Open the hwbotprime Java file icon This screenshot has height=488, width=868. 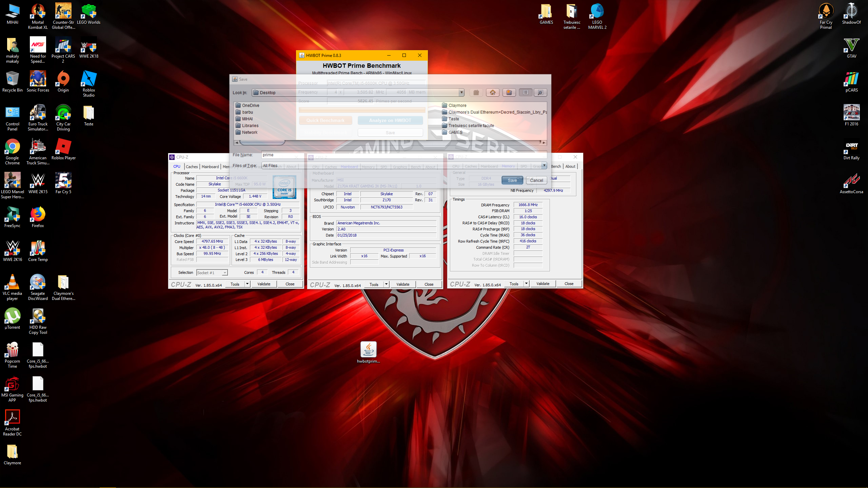(369, 352)
